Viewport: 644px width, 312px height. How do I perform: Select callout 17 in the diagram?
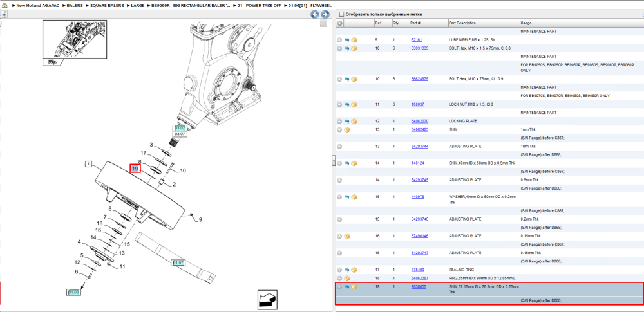point(144,153)
